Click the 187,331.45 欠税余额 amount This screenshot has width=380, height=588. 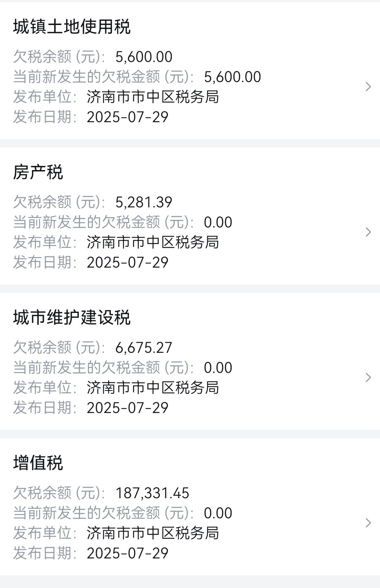click(x=152, y=493)
